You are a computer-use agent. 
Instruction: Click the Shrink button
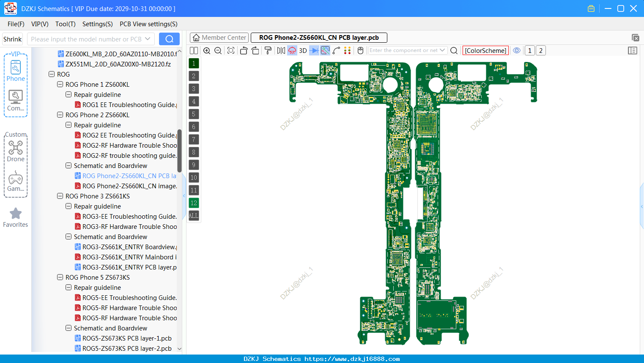coord(12,39)
